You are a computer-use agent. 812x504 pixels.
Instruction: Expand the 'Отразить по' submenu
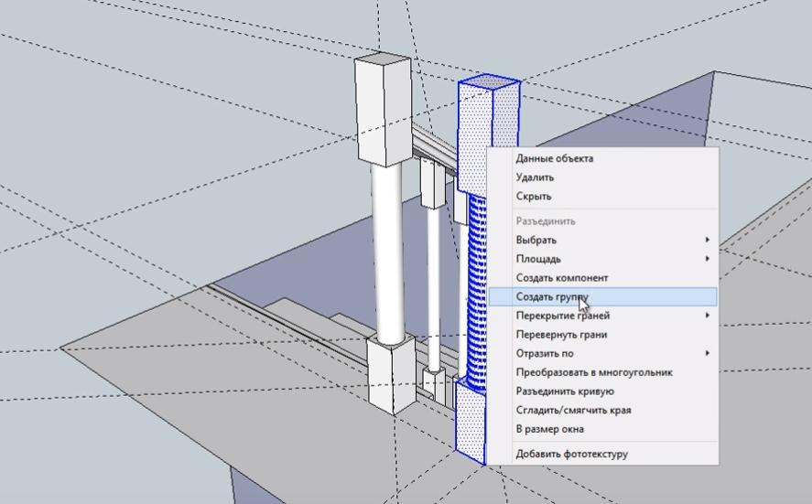tap(545, 353)
